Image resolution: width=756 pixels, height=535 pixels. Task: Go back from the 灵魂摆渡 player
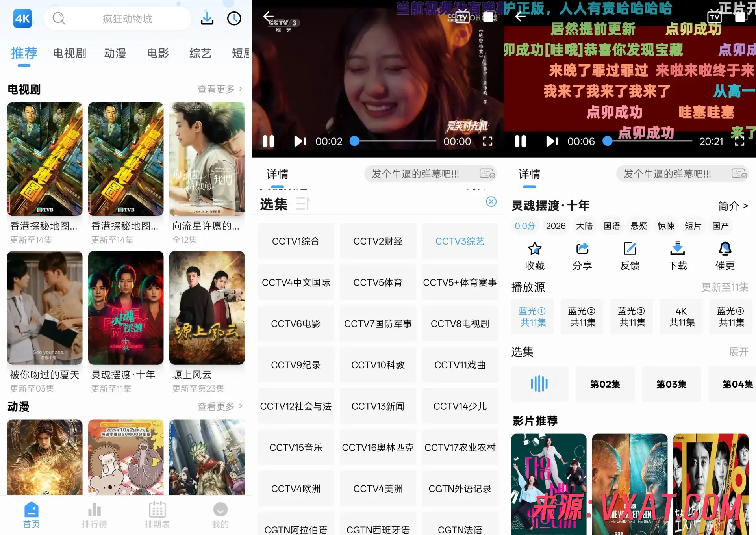(521, 17)
